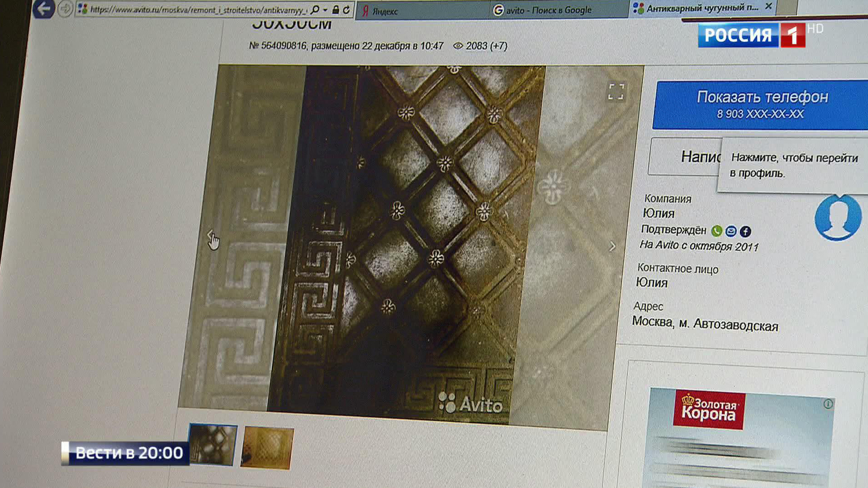Open the photo in fullscreen view
Viewport: 868px width, 488px height.
click(616, 91)
